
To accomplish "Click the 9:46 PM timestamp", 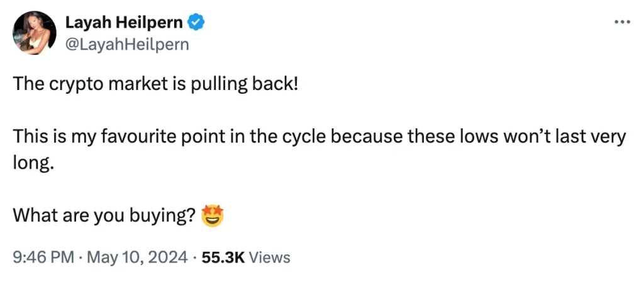I will click(43, 257).
